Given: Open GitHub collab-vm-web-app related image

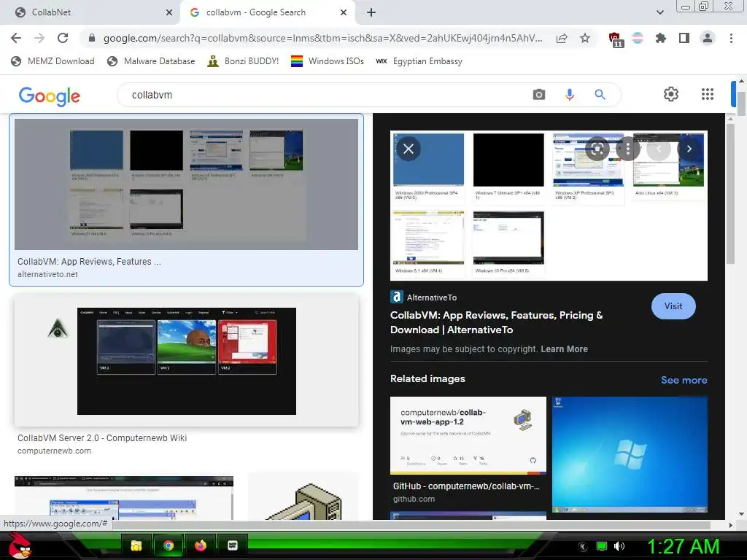Looking at the screenshot, I should coord(468,436).
